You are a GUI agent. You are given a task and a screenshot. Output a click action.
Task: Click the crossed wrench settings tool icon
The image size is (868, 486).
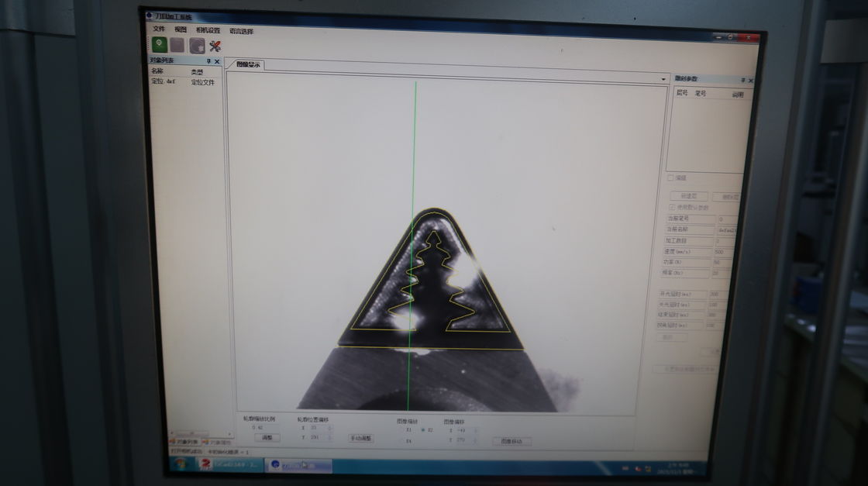215,46
